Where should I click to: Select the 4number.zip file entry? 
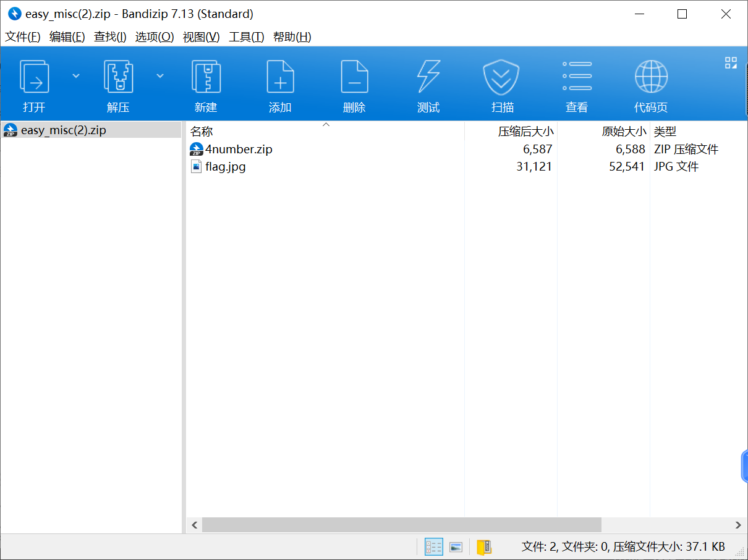pyautogui.click(x=239, y=149)
